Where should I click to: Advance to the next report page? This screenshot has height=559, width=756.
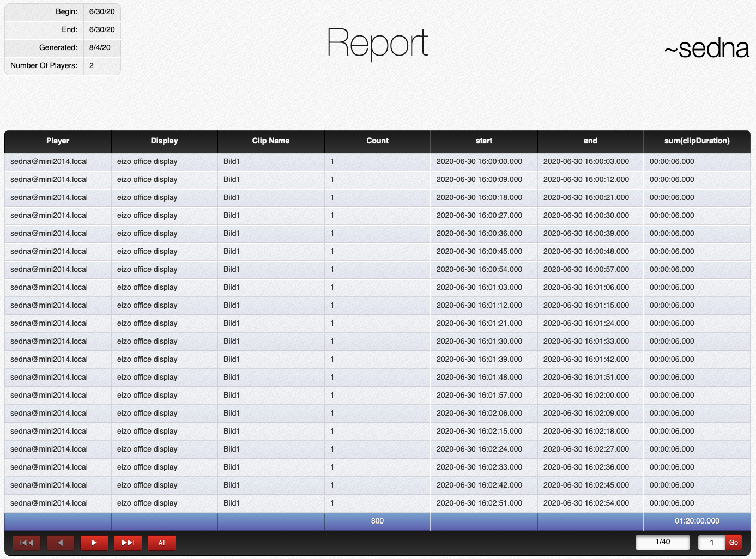(x=94, y=543)
